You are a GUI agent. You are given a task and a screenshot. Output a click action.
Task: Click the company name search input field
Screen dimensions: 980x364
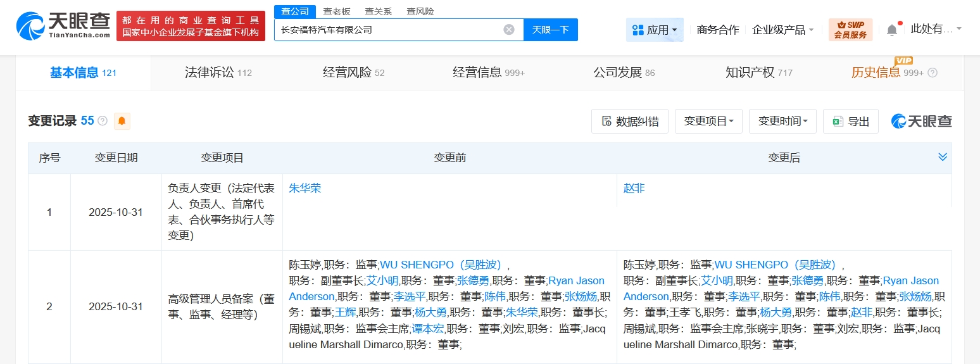point(386,30)
